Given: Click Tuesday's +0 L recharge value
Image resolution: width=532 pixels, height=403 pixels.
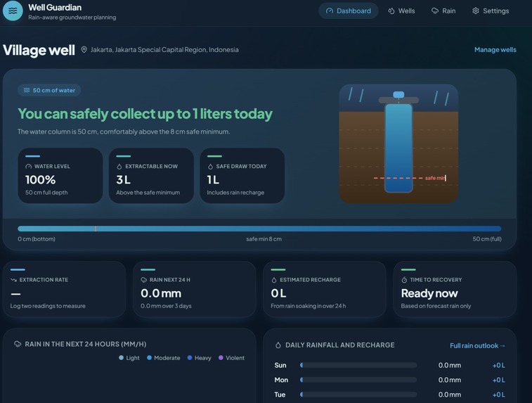Looking at the screenshot, I should pos(499,395).
